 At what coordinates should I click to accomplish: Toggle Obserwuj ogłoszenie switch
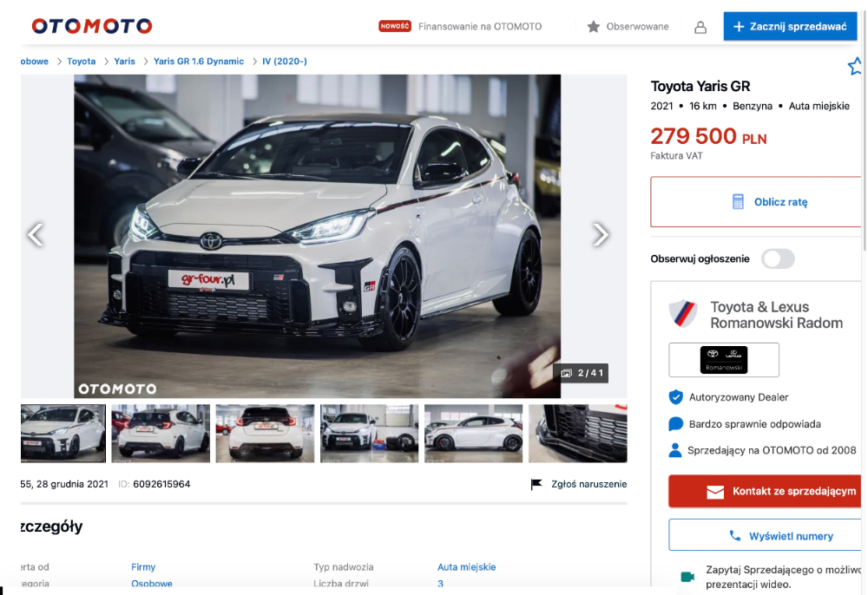tap(778, 258)
